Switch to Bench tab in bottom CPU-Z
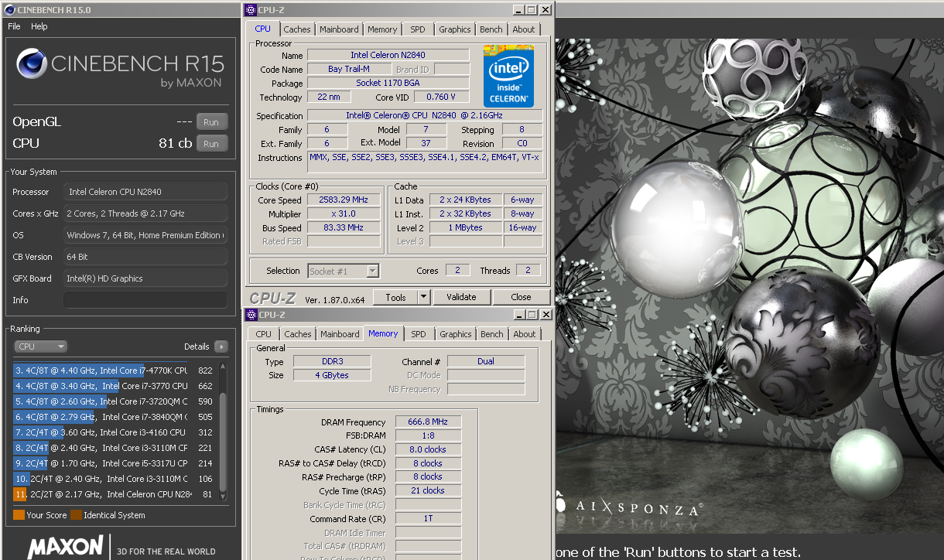944x560 pixels. point(491,334)
